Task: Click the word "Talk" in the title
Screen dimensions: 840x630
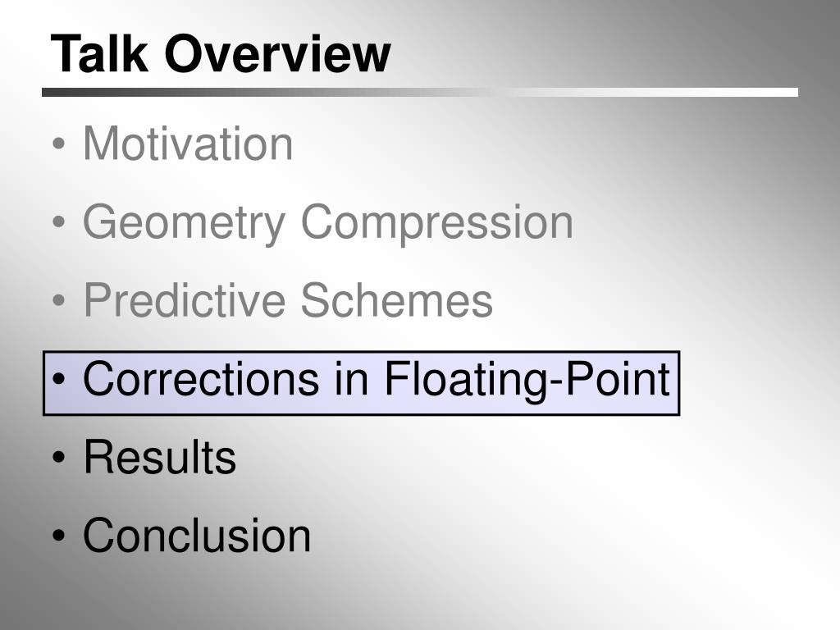Action: (x=99, y=53)
